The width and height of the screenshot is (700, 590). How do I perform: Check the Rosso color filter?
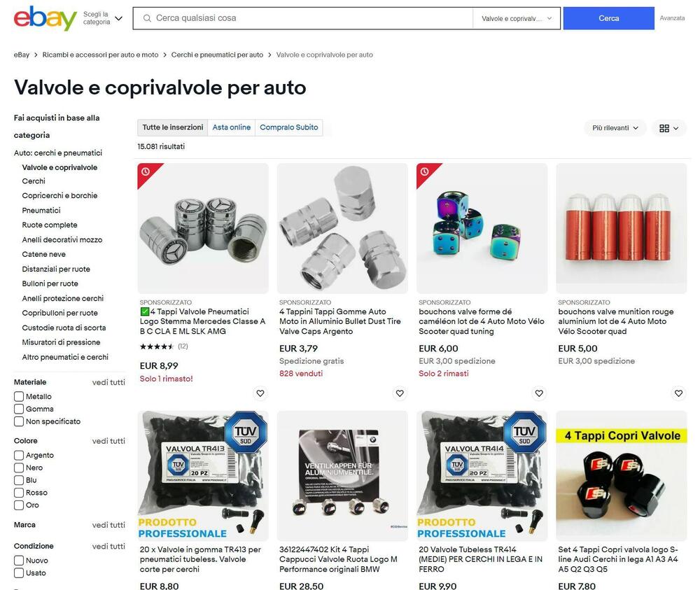[x=19, y=493]
